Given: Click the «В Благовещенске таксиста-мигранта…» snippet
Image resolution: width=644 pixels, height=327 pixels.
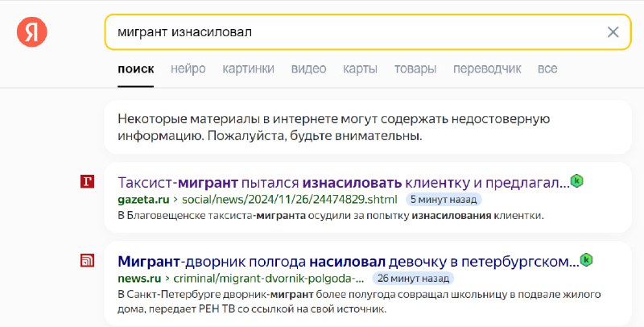Looking at the screenshot, I should 331,216.
